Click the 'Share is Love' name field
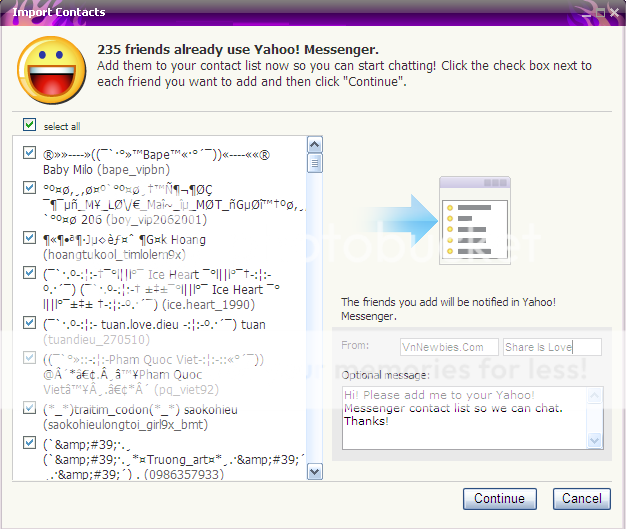The width and height of the screenshot is (626, 529). [552, 346]
